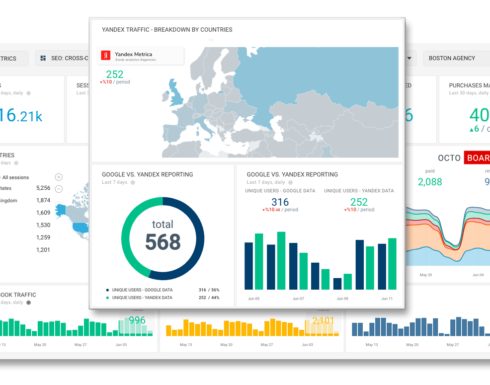Click the 'Jun 11' bar chart label
The image size is (490, 385).
387,299
